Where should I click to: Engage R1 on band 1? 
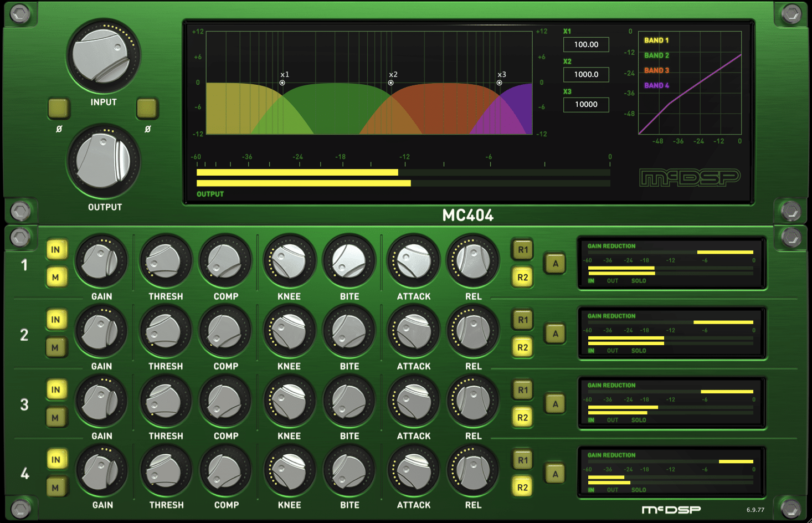[522, 249]
